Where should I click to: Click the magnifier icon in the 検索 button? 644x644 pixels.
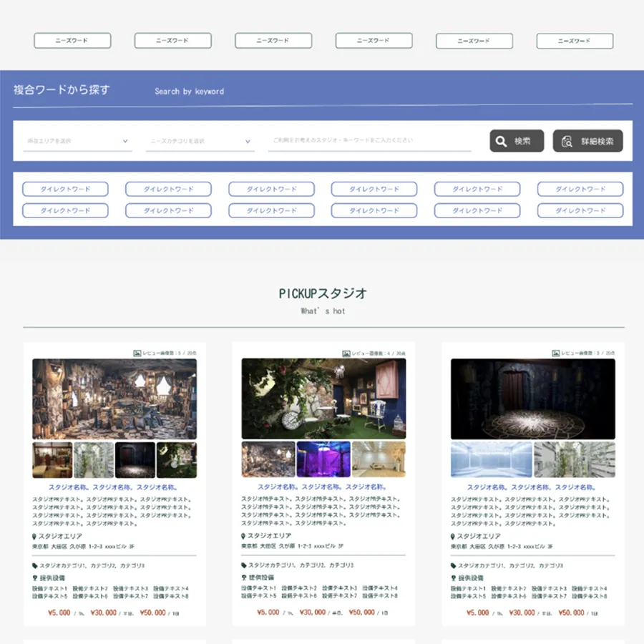[x=501, y=142]
